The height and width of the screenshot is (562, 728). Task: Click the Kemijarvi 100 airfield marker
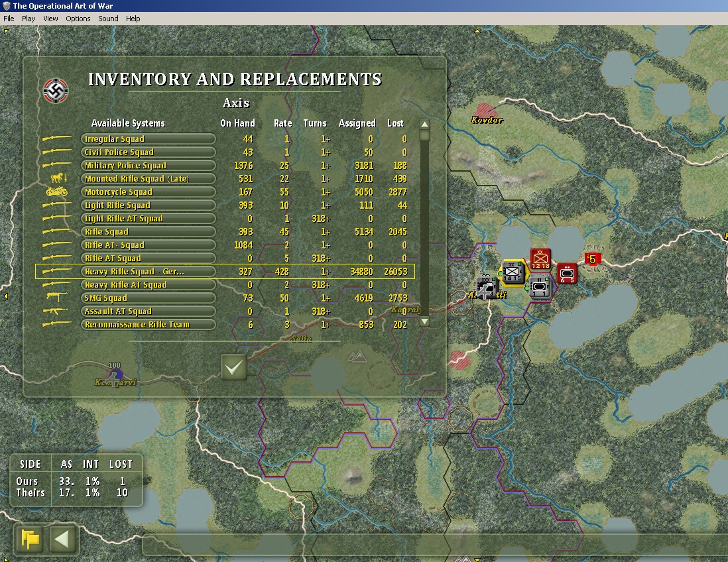click(115, 374)
